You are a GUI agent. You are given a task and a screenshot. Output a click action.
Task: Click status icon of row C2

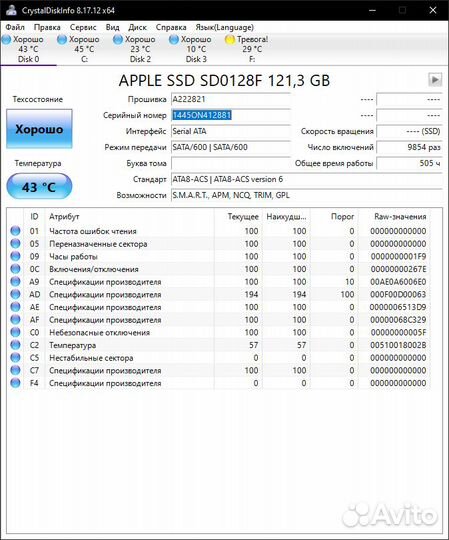(15, 345)
